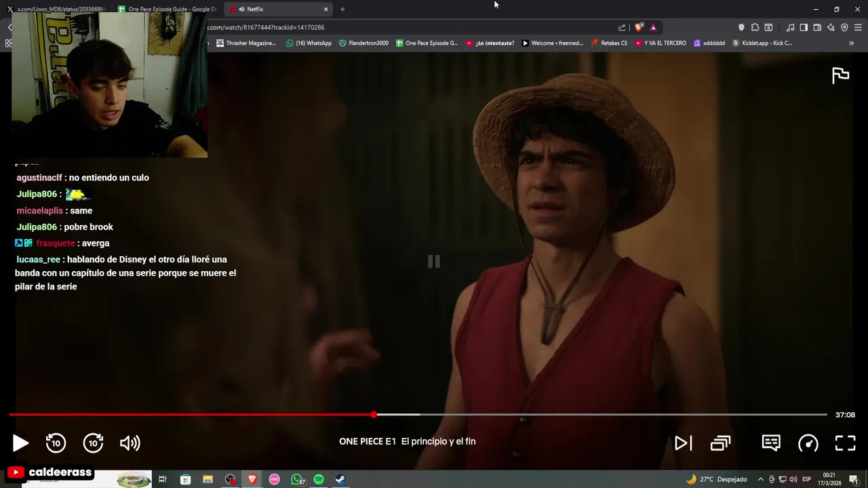Click the red playback scrubber handle

374,414
